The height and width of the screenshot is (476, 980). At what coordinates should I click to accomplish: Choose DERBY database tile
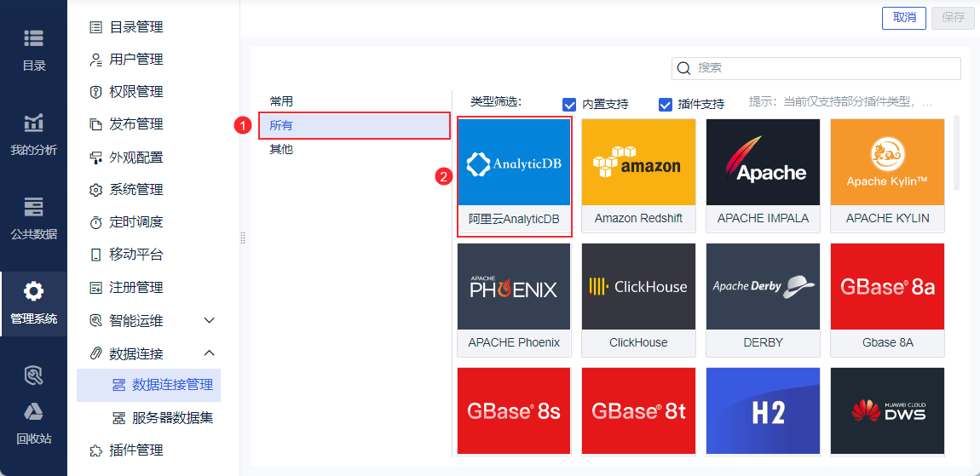click(763, 301)
